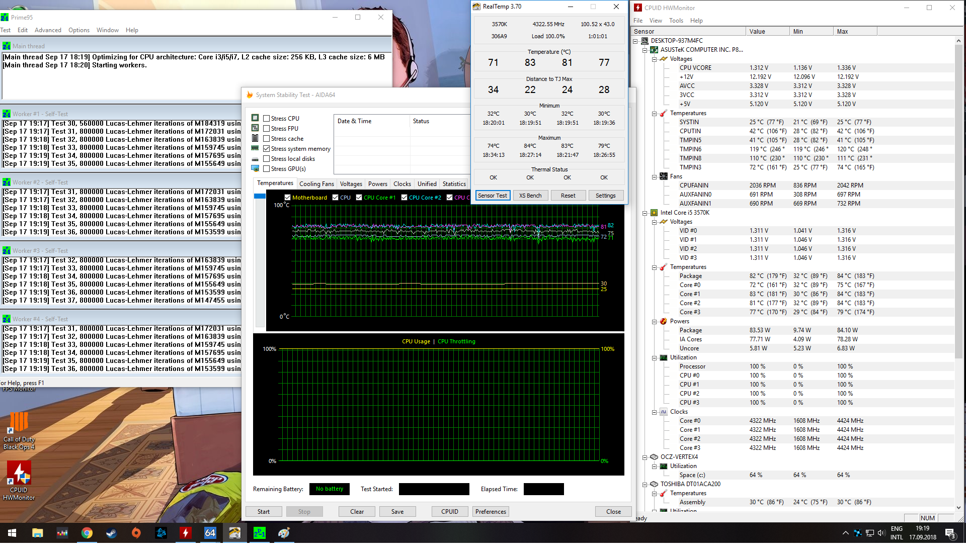
Task: Open the Prime95 taskbar icon
Action: pyautogui.click(x=259, y=533)
